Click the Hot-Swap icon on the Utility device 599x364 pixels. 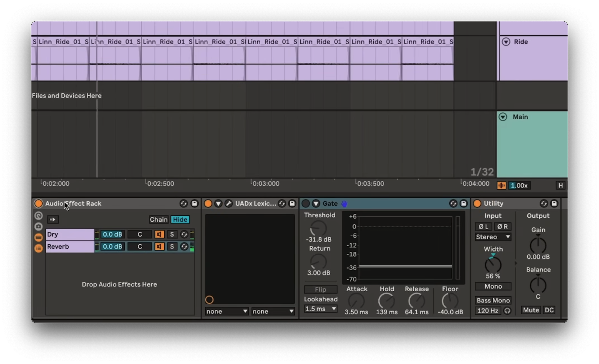click(543, 204)
